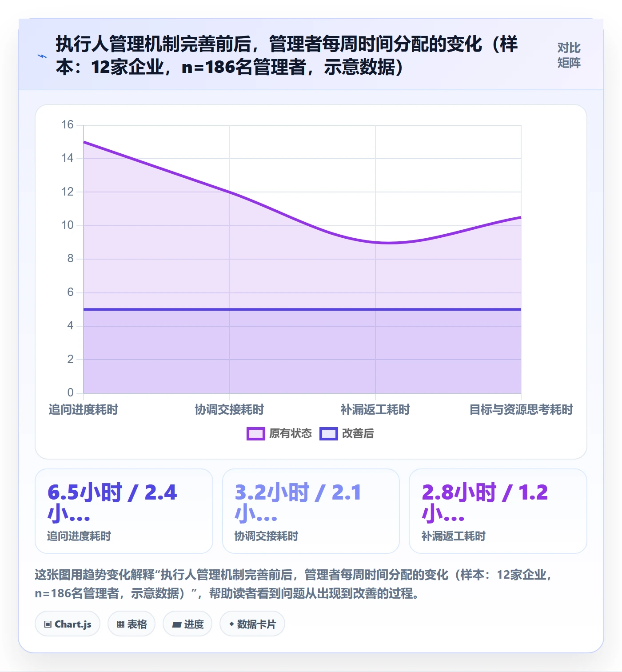622x672 pixels.
Task: Click the 表格 tag chip
Action: (132, 624)
